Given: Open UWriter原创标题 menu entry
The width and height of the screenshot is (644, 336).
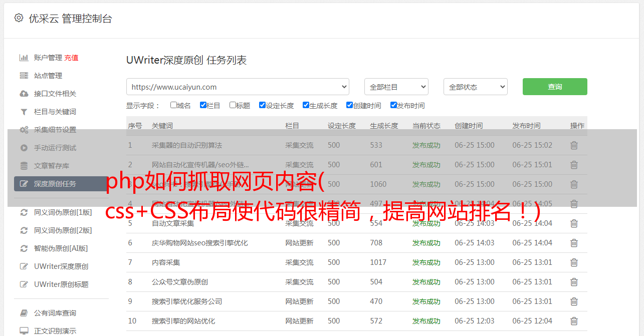Looking at the screenshot, I should click(61, 284).
